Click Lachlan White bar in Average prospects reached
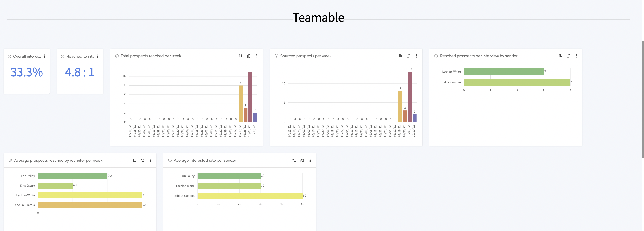Image resolution: width=644 pixels, height=231 pixels. pyautogui.click(x=90, y=195)
